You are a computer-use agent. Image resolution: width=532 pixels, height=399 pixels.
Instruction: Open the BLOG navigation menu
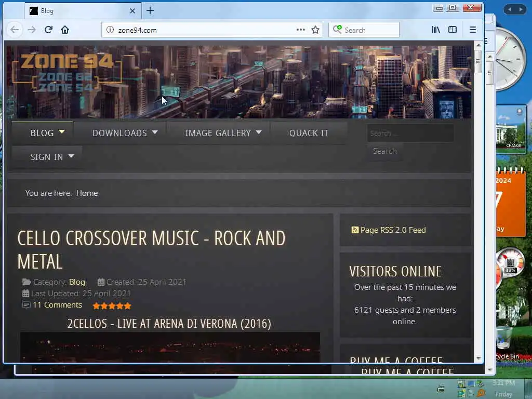coord(42,133)
